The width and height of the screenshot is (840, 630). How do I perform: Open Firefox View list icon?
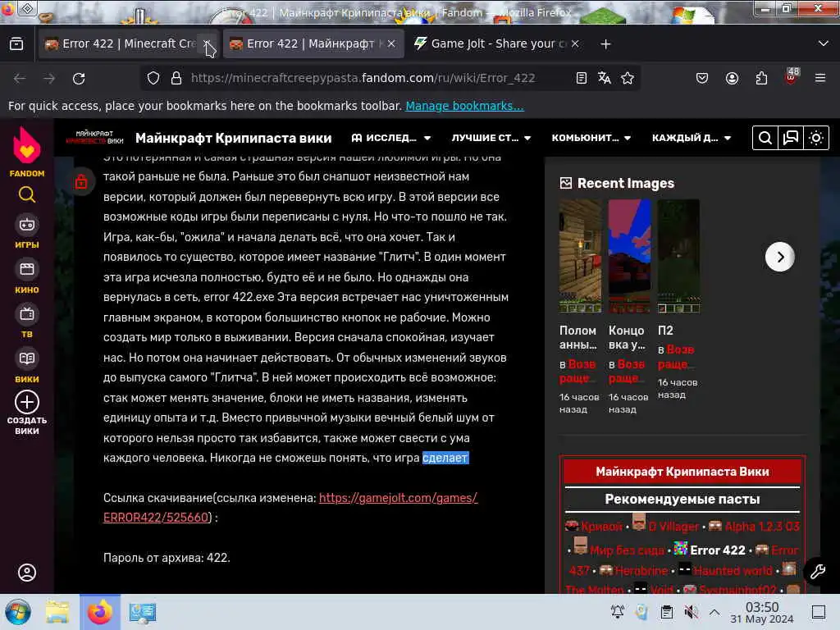pos(16,44)
